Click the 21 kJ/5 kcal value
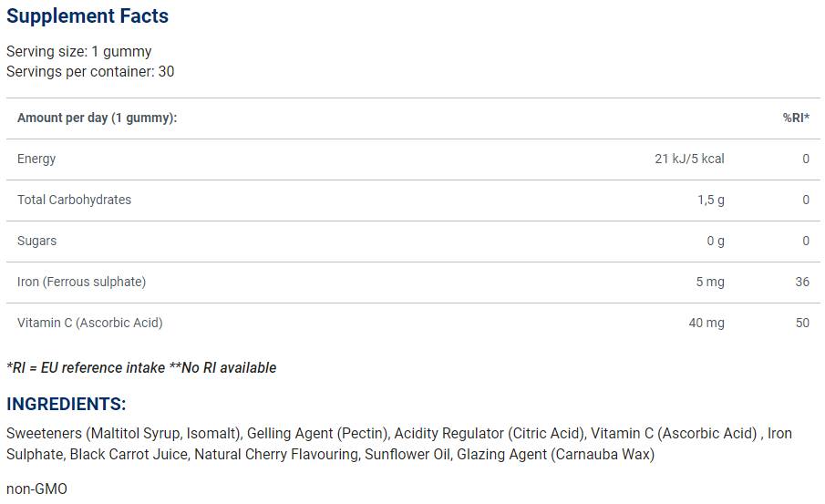 [x=689, y=159]
